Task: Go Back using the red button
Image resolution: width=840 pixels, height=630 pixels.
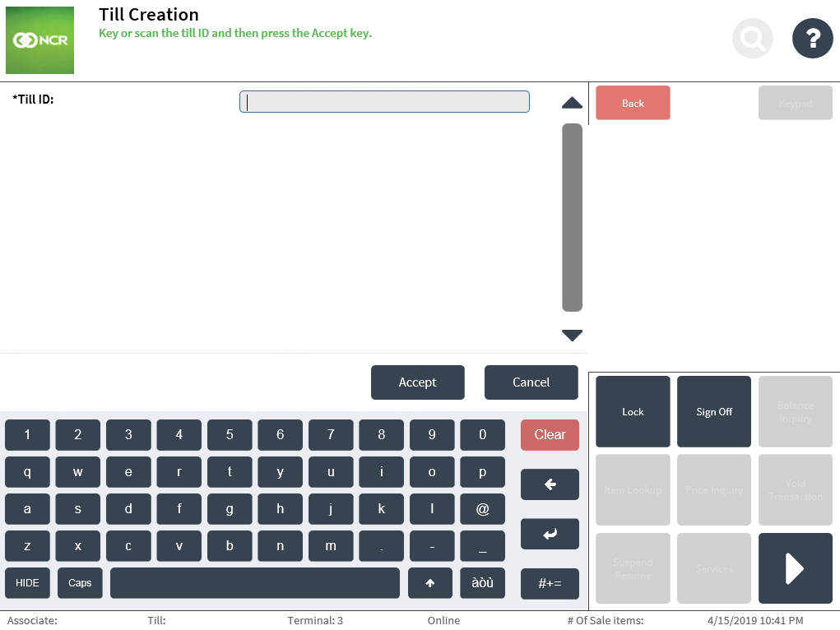Action: click(x=633, y=103)
